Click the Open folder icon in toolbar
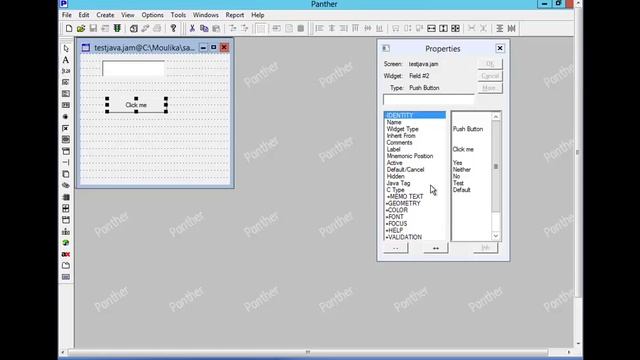 coord(81,28)
